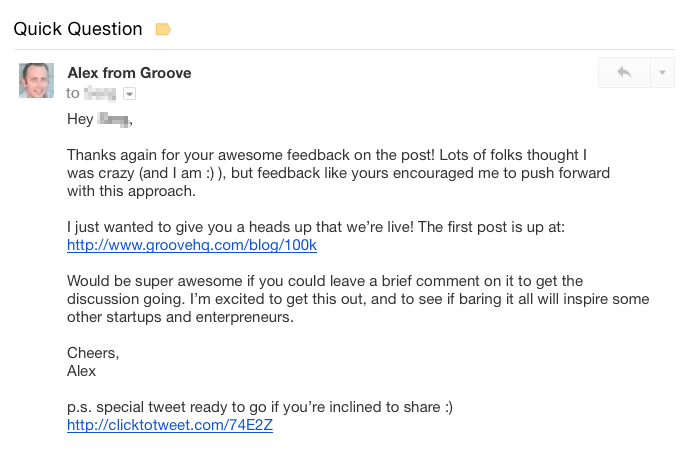Click the "p.s. special tweet ready" line
This screenshot has width=690, height=450.
pos(260,407)
